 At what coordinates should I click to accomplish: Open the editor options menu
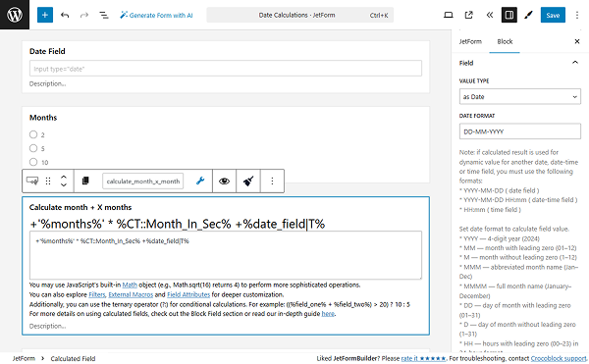pos(577,15)
